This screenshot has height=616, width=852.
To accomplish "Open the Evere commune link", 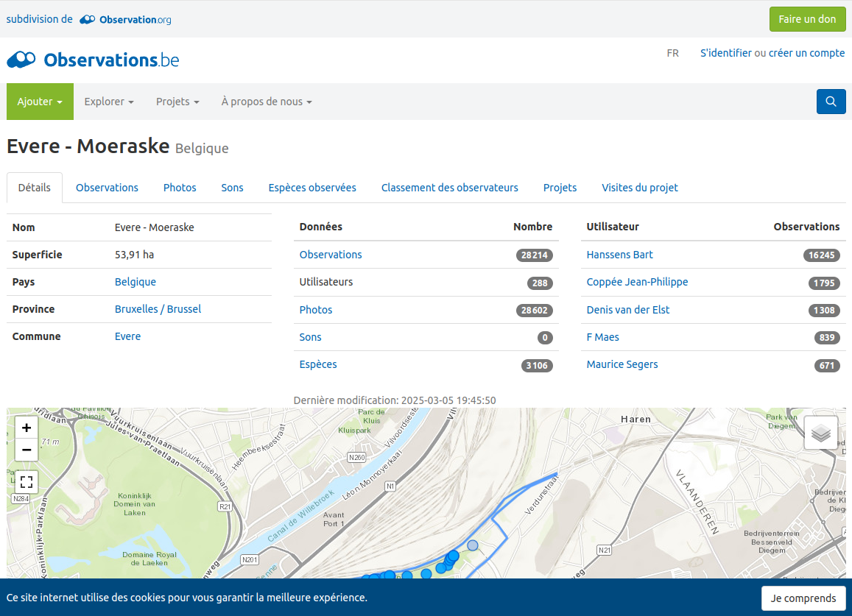I will point(127,336).
